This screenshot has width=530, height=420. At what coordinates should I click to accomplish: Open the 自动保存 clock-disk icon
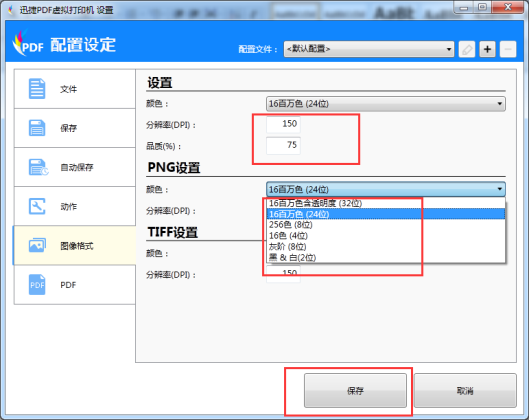tap(38, 167)
